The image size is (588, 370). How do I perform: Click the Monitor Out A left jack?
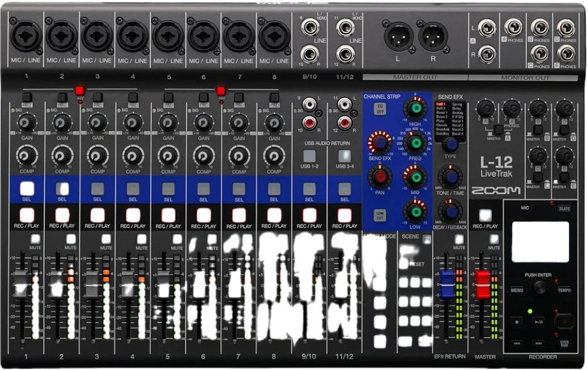(487, 28)
